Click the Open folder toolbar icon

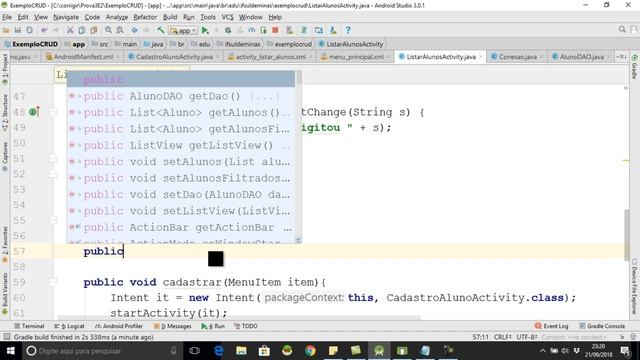pos(6,30)
